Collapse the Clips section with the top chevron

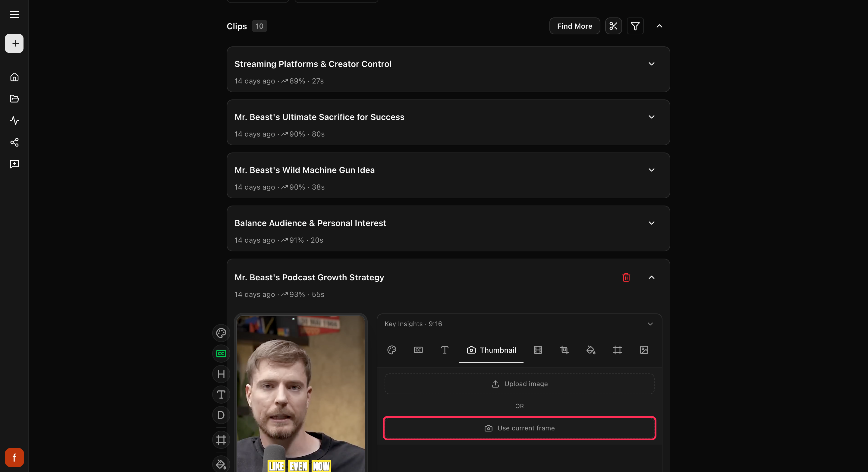tap(659, 26)
